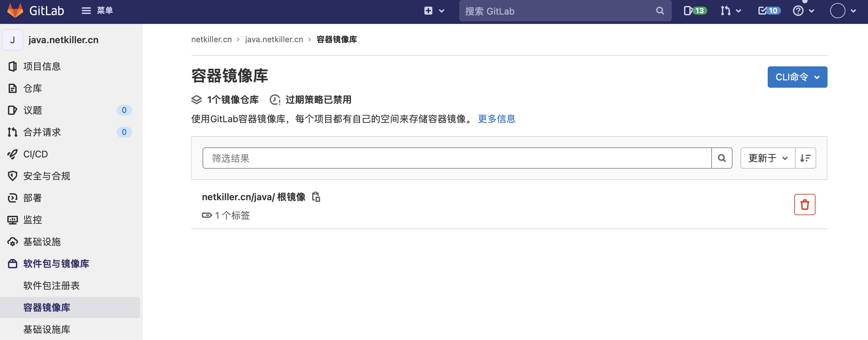Expand the help dropdown chevron
Viewport: 868px width, 340px height.
coord(812,11)
